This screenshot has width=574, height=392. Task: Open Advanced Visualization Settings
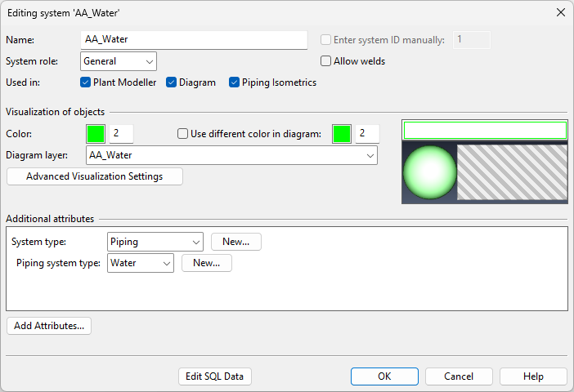point(94,176)
